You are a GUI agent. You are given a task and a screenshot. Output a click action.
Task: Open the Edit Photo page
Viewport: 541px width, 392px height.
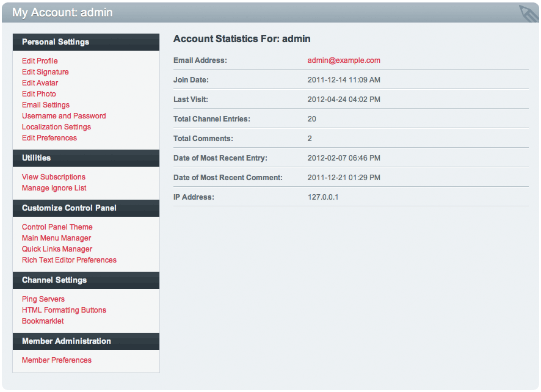click(x=38, y=93)
